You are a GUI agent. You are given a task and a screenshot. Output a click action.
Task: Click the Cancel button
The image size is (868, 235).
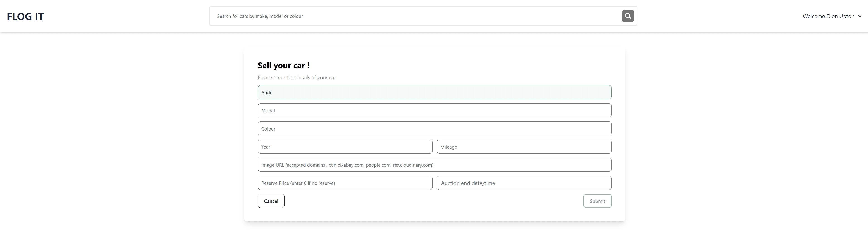(x=271, y=201)
